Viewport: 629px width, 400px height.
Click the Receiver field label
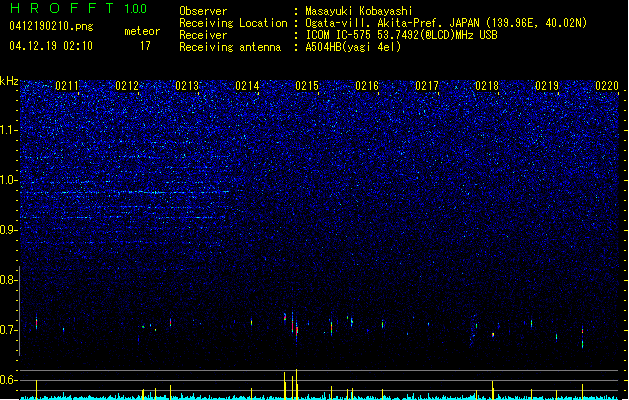coord(203,35)
